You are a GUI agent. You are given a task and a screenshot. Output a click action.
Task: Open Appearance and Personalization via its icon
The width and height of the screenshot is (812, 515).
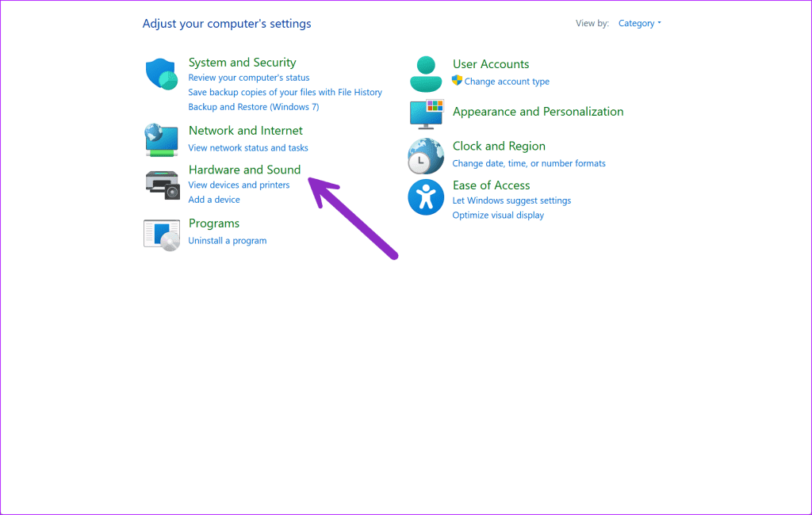(426, 113)
